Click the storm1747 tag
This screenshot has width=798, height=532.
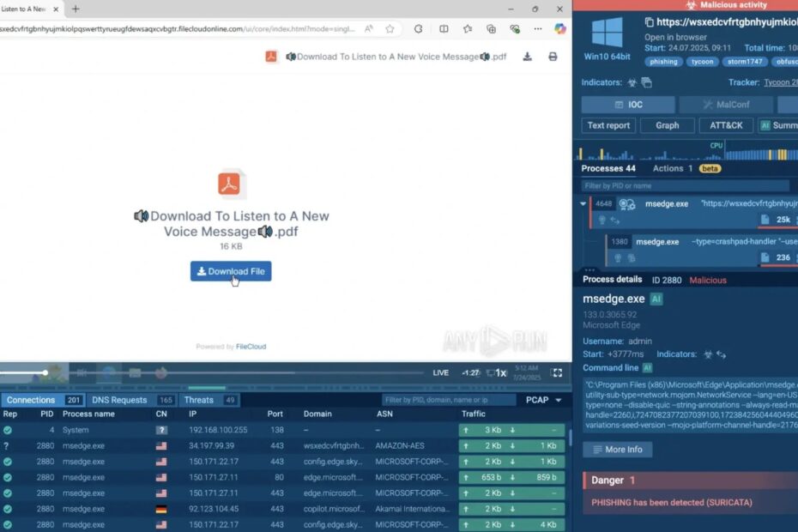(745, 62)
